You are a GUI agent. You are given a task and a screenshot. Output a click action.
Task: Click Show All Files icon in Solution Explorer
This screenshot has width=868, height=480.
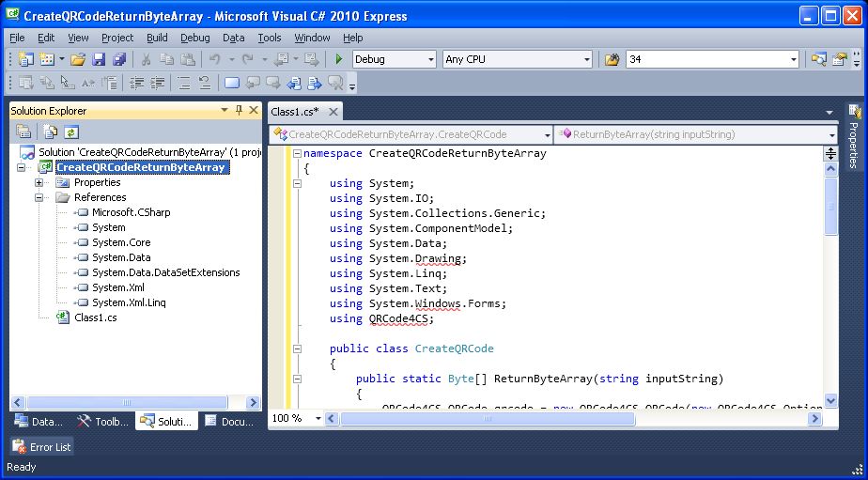point(51,132)
